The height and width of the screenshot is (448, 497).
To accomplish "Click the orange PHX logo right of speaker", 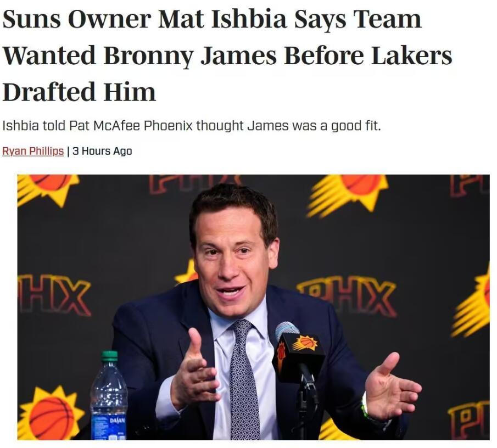I will pyautogui.click(x=348, y=297).
